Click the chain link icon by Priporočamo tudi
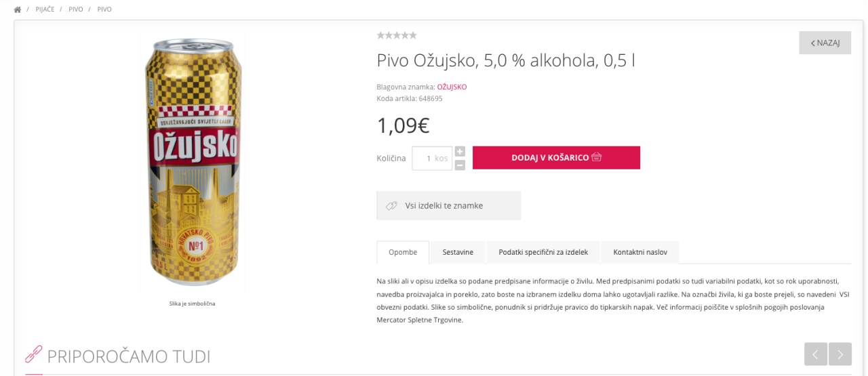 point(33,354)
